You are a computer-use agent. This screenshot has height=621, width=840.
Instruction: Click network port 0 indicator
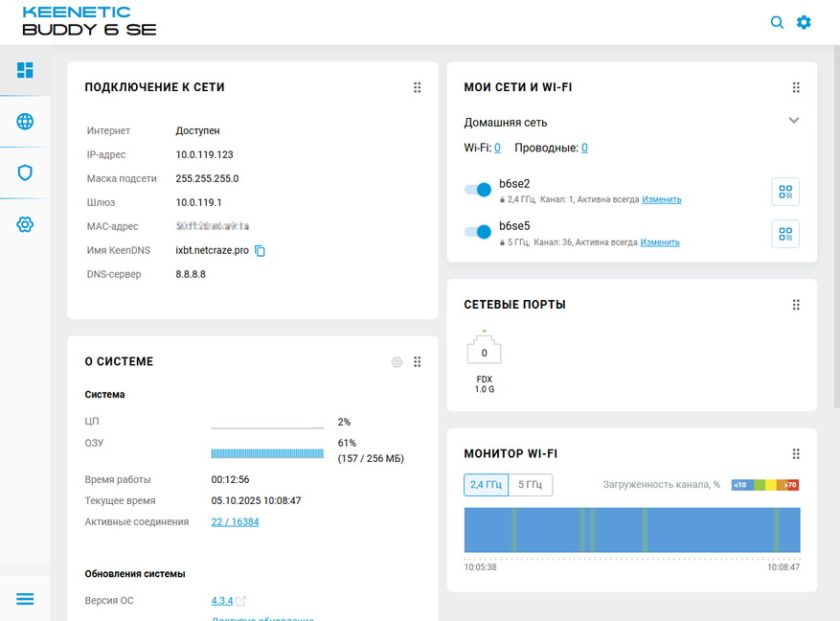[x=484, y=352]
